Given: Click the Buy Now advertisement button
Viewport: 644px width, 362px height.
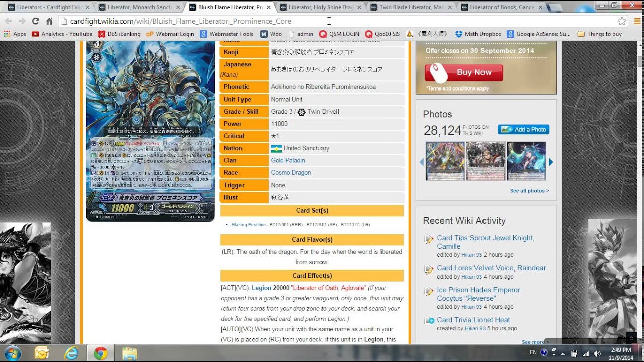Looking at the screenshot, I should click(463, 72).
